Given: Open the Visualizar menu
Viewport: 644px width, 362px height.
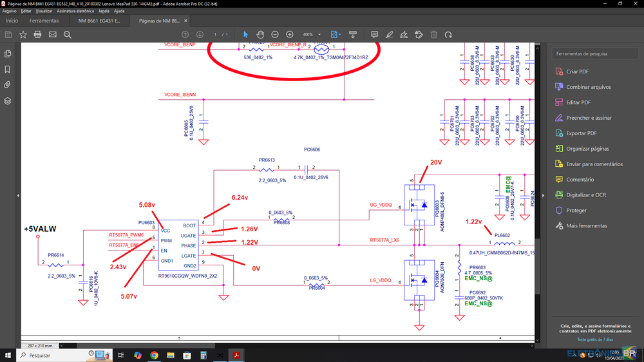Looking at the screenshot, I should 44,11.
